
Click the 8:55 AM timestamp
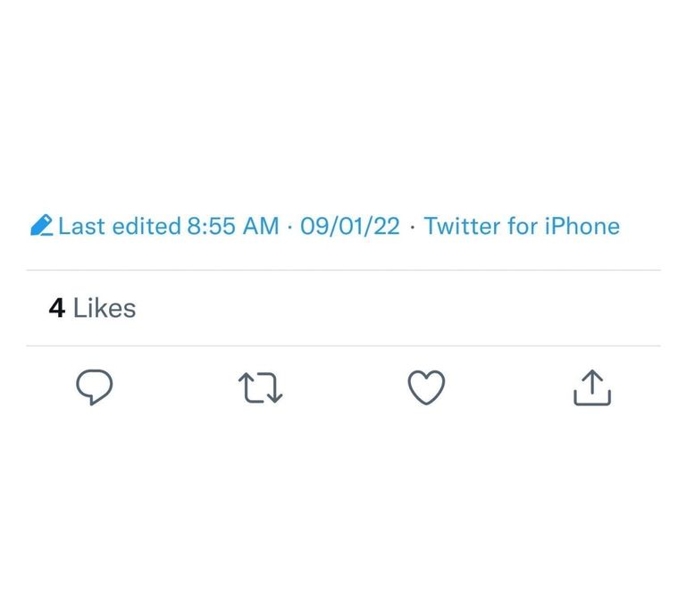click(x=232, y=226)
